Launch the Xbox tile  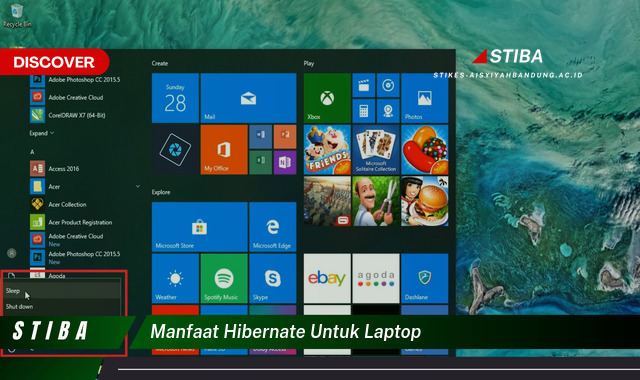point(327,98)
